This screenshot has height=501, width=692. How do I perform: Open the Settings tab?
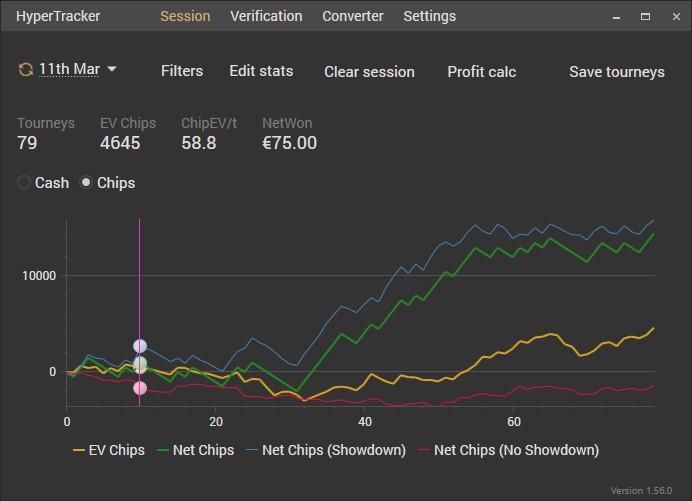click(x=429, y=16)
